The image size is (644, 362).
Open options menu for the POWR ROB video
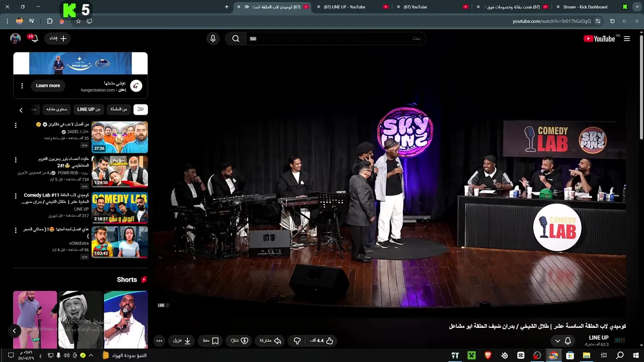click(x=16, y=160)
